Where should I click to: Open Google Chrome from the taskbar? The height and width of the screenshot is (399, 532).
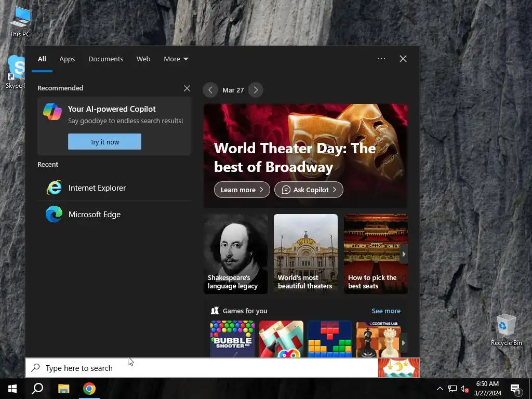[x=89, y=389]
